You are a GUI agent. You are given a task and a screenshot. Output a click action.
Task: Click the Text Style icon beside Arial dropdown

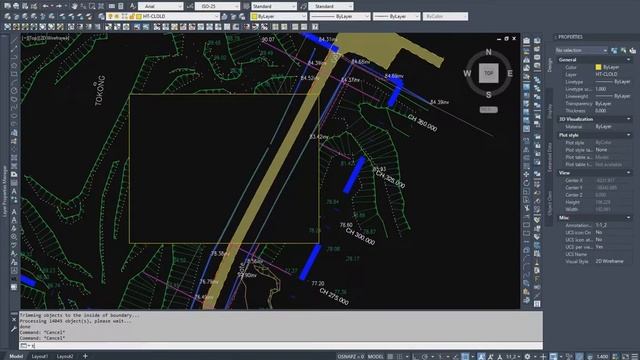pyautogui.click(x=133, y=6)
